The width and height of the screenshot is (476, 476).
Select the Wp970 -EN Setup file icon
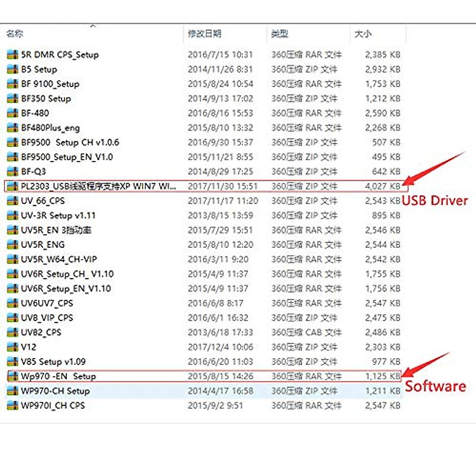12,376
